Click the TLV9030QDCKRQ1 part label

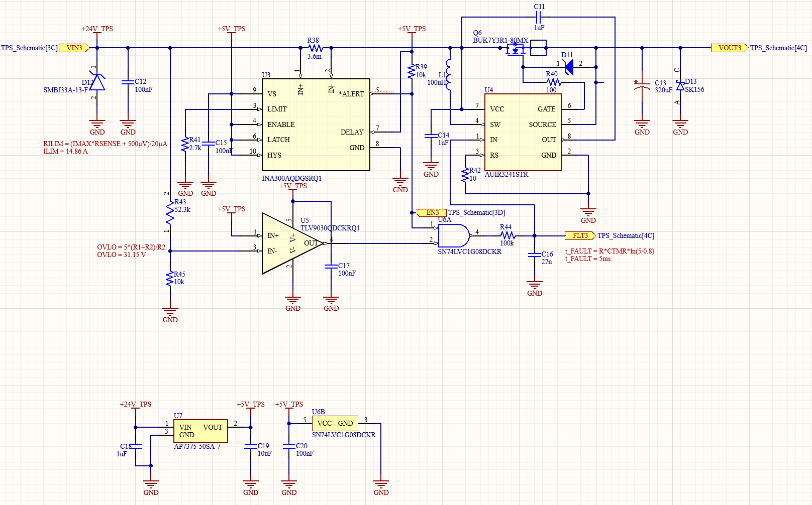(x=330, y=228)
